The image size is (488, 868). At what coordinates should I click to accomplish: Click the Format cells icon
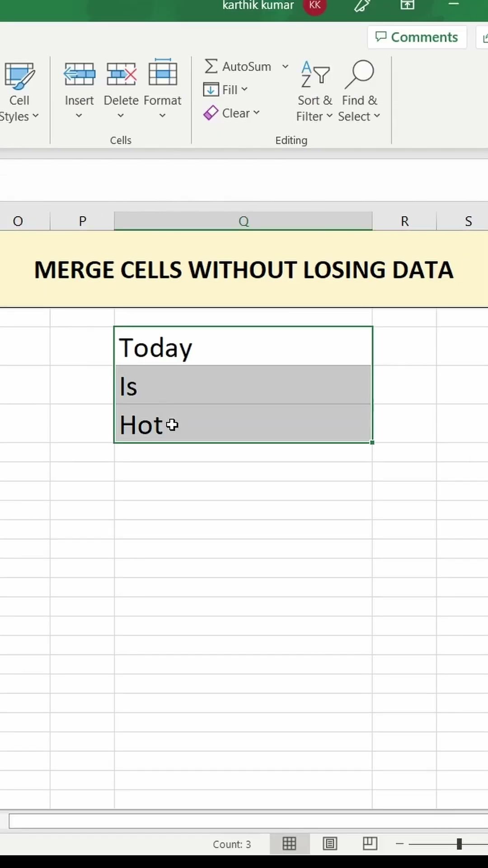(x=163, y=73)
